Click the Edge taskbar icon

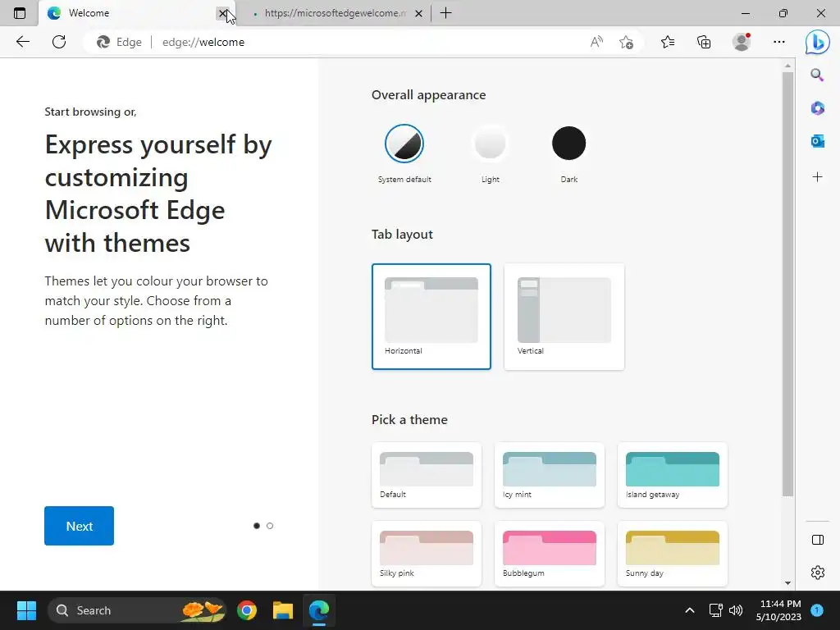tap(319, 610)
